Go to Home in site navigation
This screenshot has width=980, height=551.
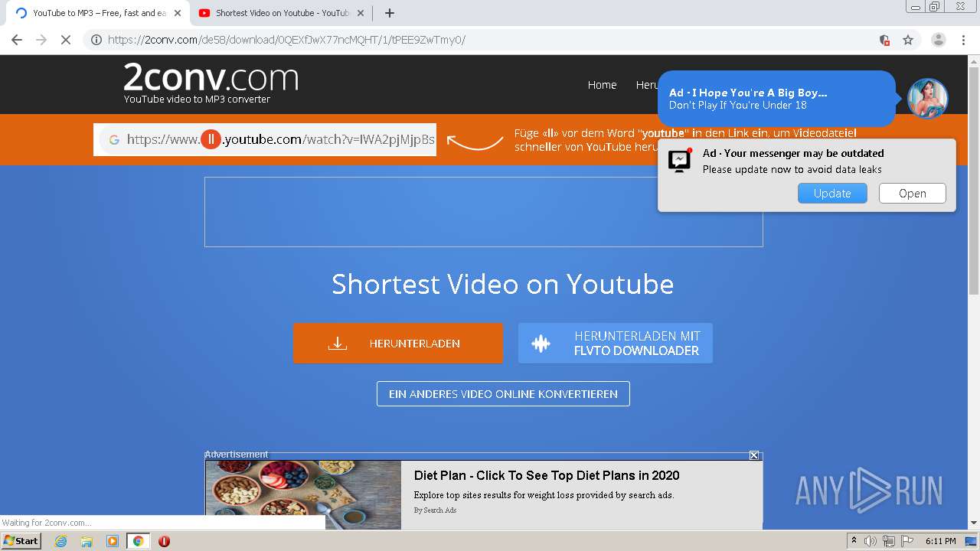click(602, 85)
